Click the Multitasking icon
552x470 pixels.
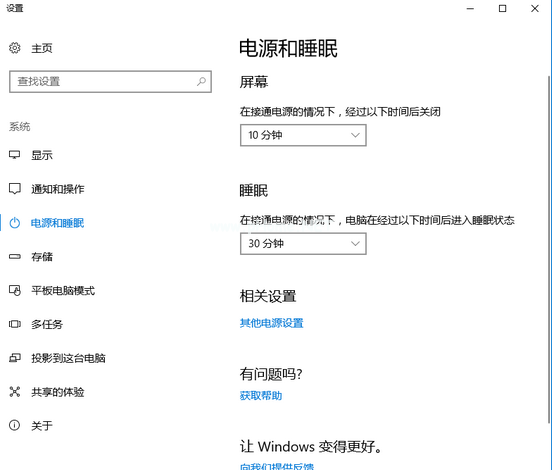coord(15,324)
